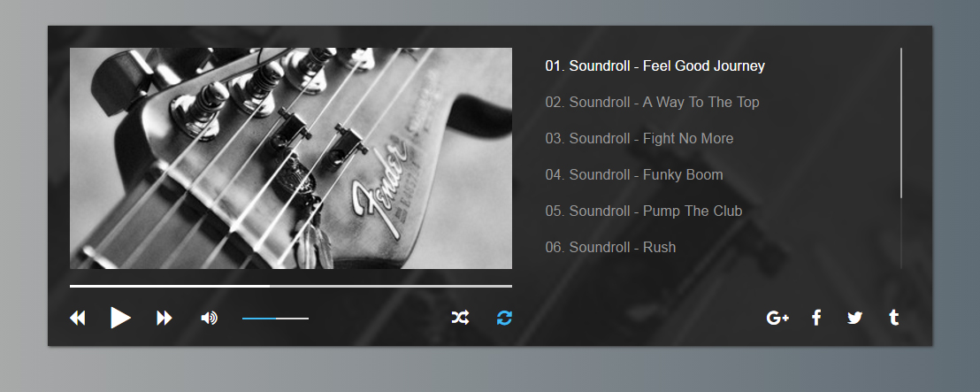Share on Google Plus icon
Image resolution: width=980 pixels, height=392 pixels.
click(777, 319)
